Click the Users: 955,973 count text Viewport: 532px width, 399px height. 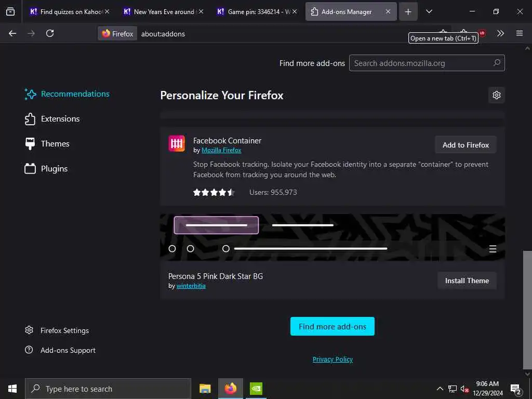[273, 192]
